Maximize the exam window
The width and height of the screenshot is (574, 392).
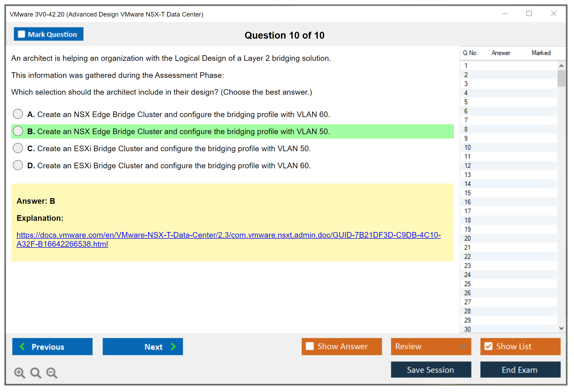(x=529, y=14)
